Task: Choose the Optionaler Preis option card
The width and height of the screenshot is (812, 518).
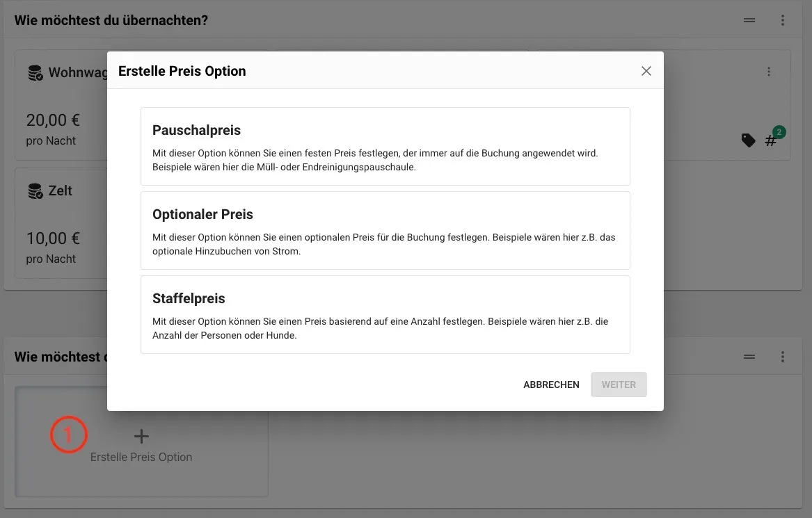Action: coord(385,230)
